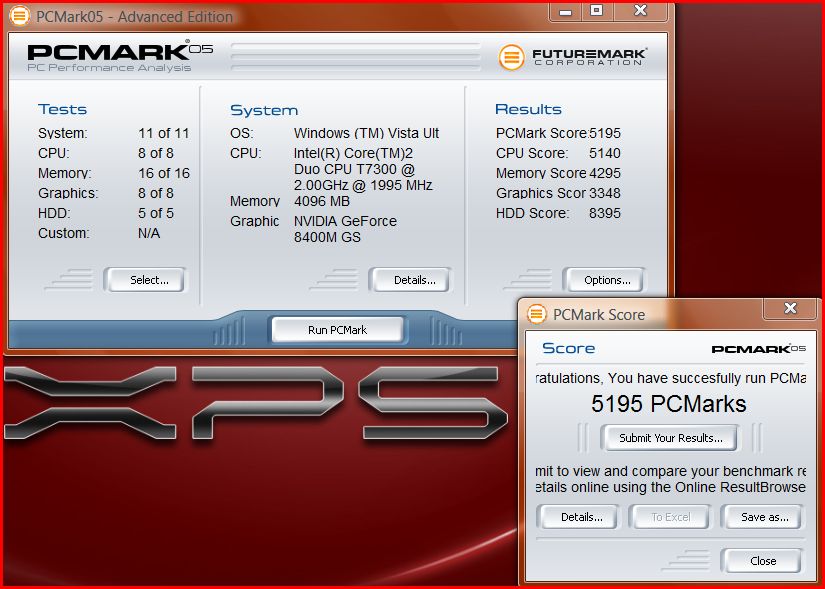Image resolution: width=825 pixels, height=589 pixels.
Task: Click the Memory tests value '16 of 16'
Action: point(164,173)
